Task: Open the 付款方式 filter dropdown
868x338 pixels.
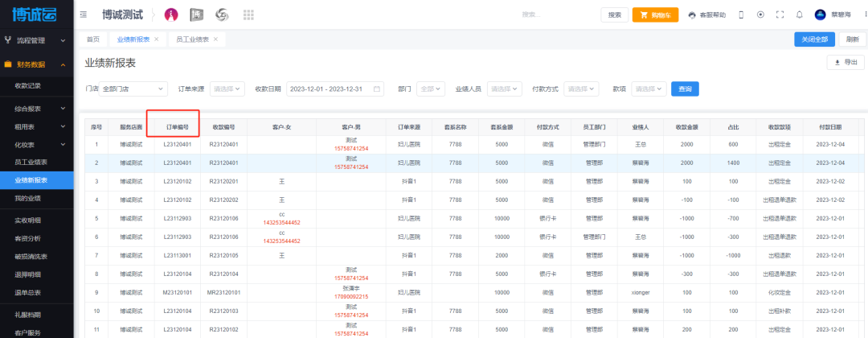Action: click(x=581, y=89)
